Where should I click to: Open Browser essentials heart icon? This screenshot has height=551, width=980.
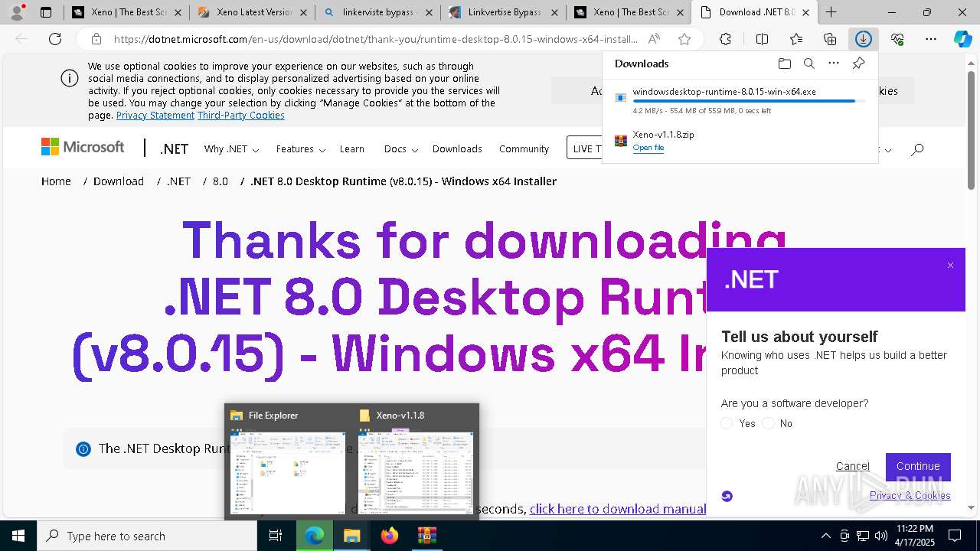[x=897, y=39]
